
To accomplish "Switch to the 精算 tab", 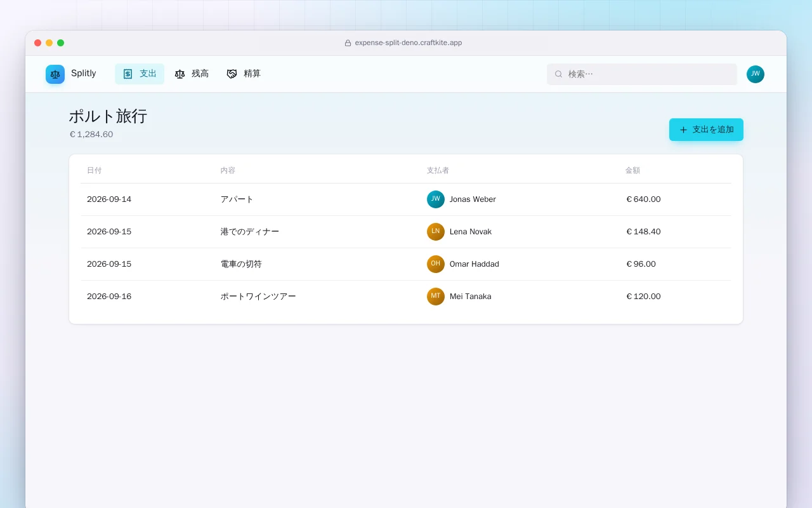I will click(x=244, y=74).
